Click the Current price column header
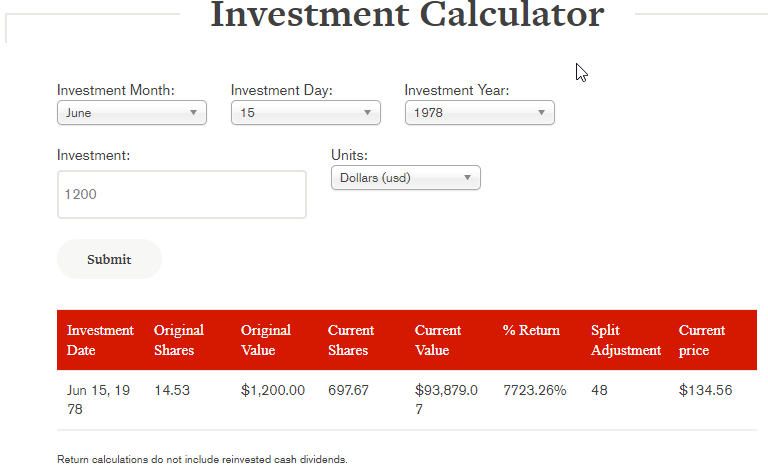Image resolution: width=768 pixels, height=474 pixels. click(702, 340)
